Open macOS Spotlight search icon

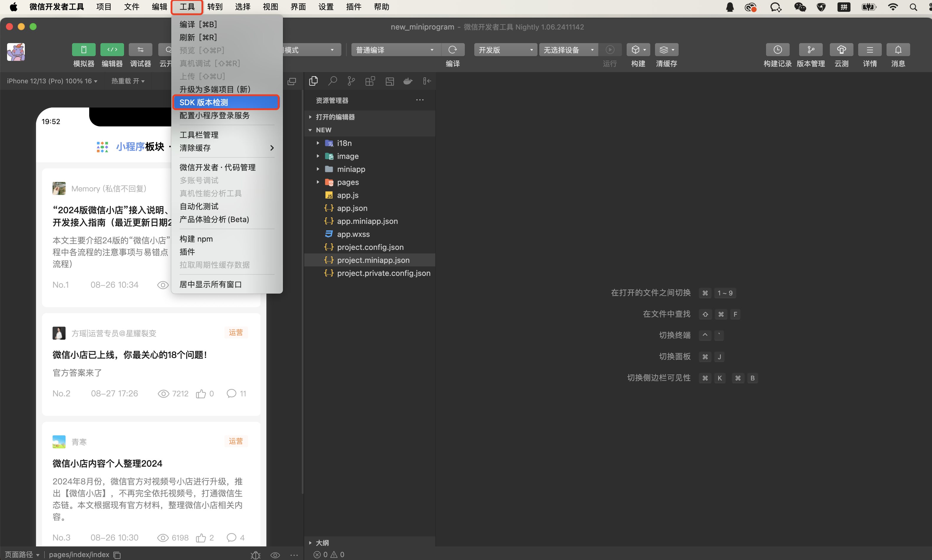(913, 7)
